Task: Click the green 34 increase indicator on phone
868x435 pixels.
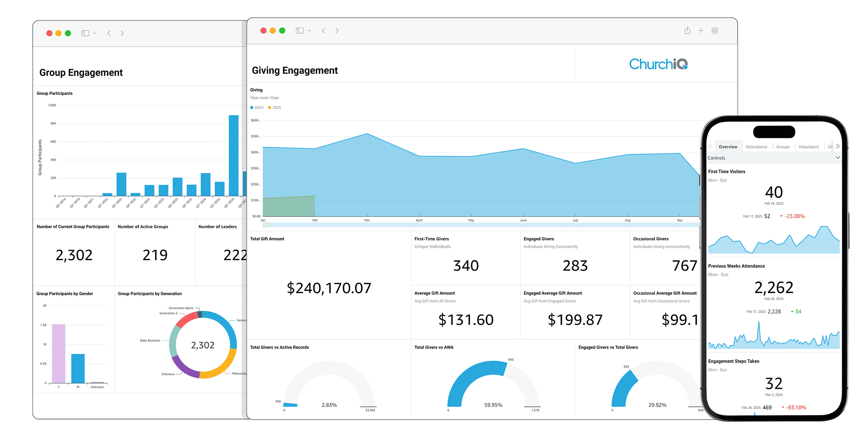Action: (796, 311)
